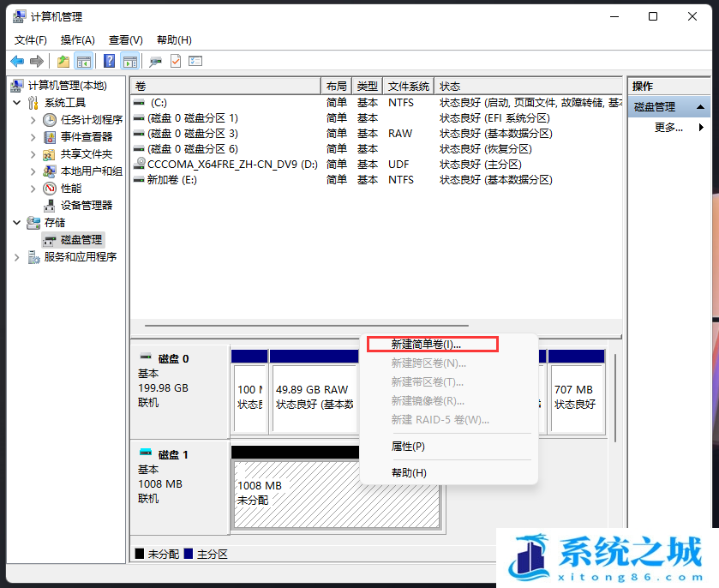Expand the 事件查看器 branch
Screen dimensions: 719x588
pyautogui.click(x=33, y=137)
